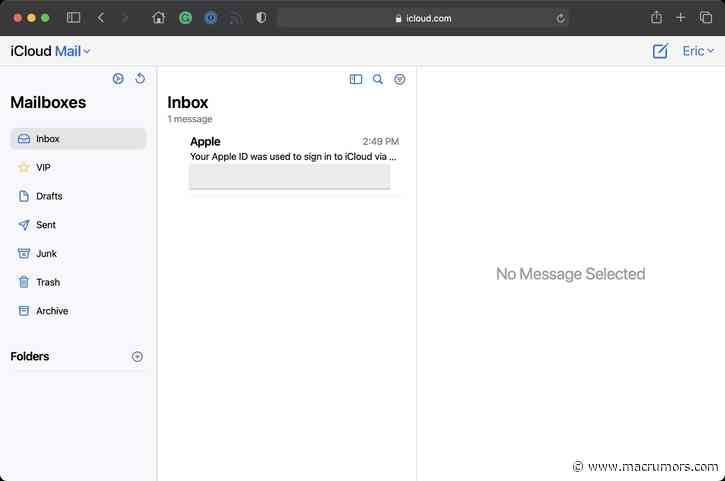Click the circular icon beside the mailbox refresh icon

tap(118, 79)
